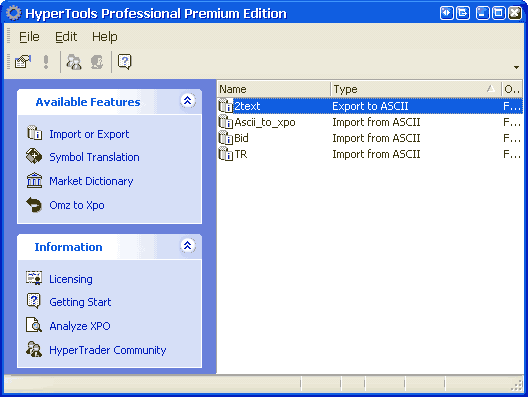
Task: Open the Help menu
Action: point(105,37)
